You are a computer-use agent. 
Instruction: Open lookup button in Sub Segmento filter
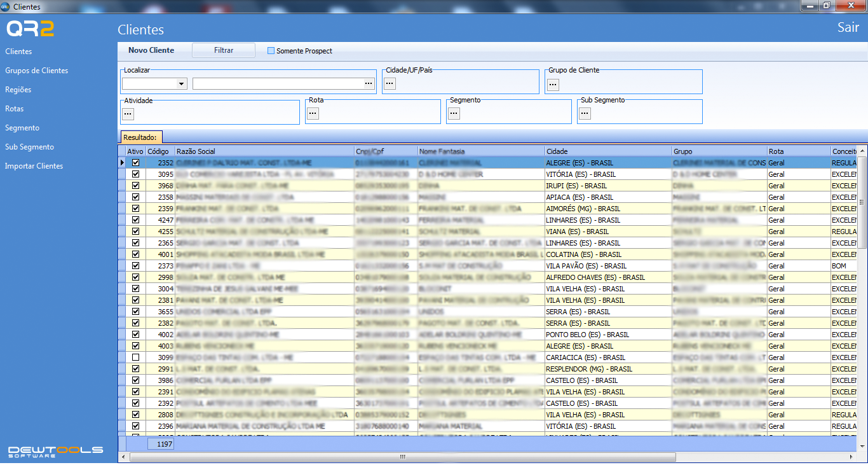pyautogui.click(x=585, y=113)
